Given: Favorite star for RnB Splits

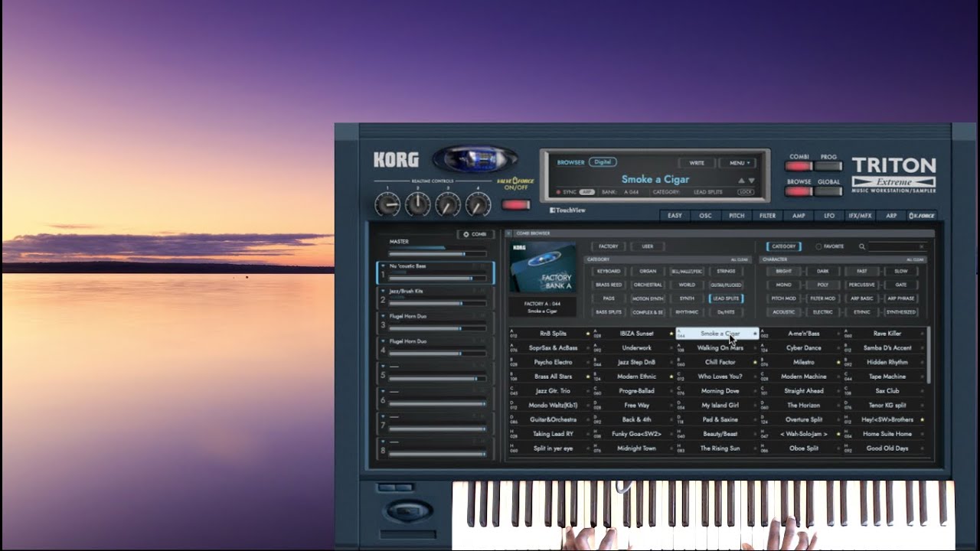Looking at the screenshot, I should click(x=588, y=334).
